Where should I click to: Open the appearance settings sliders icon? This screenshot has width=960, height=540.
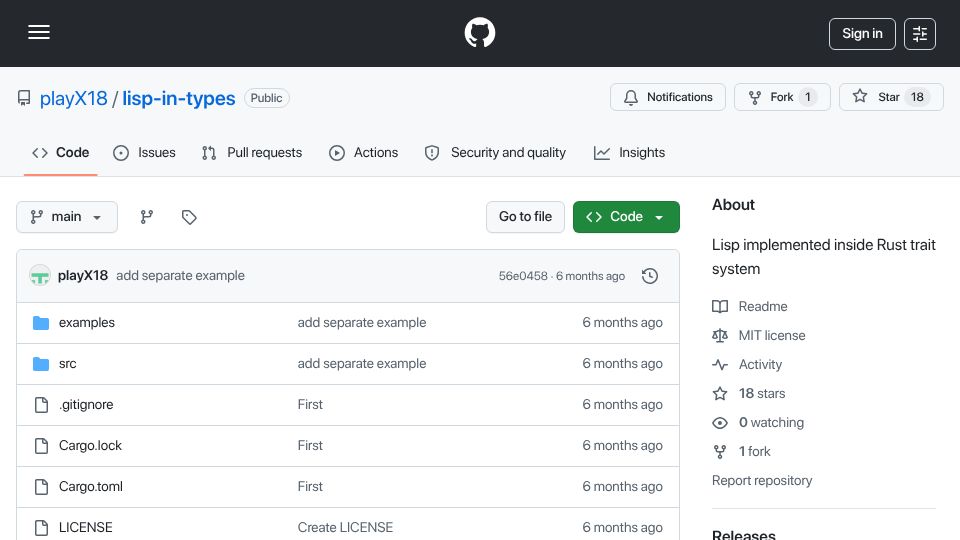[920, 34]
